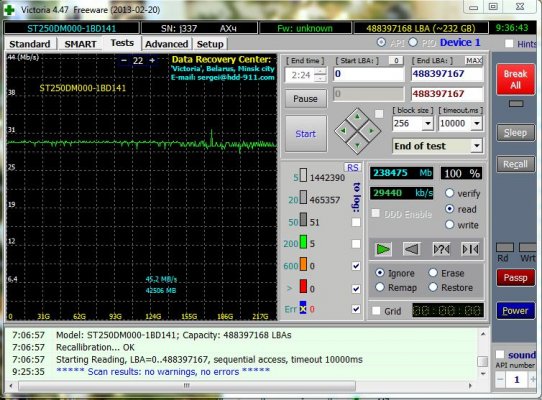Open the Advanced tab
This screenshot has height=400, width=542.
[166, 44]
